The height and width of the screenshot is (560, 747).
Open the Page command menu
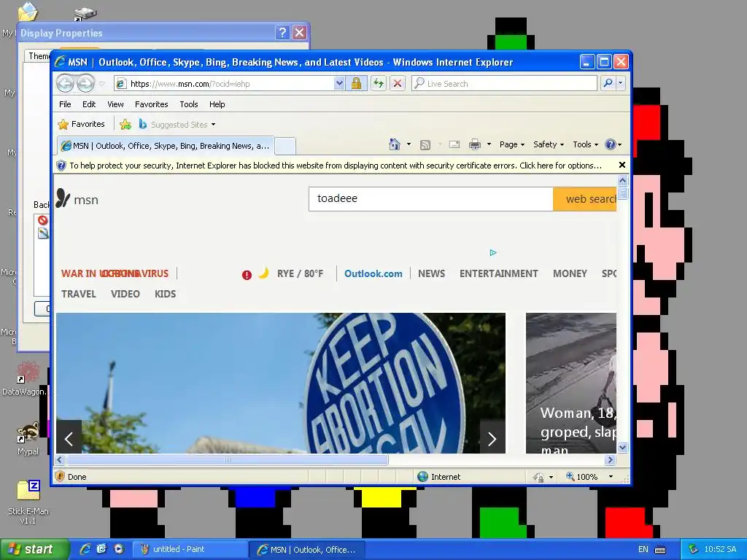[511, 144]
